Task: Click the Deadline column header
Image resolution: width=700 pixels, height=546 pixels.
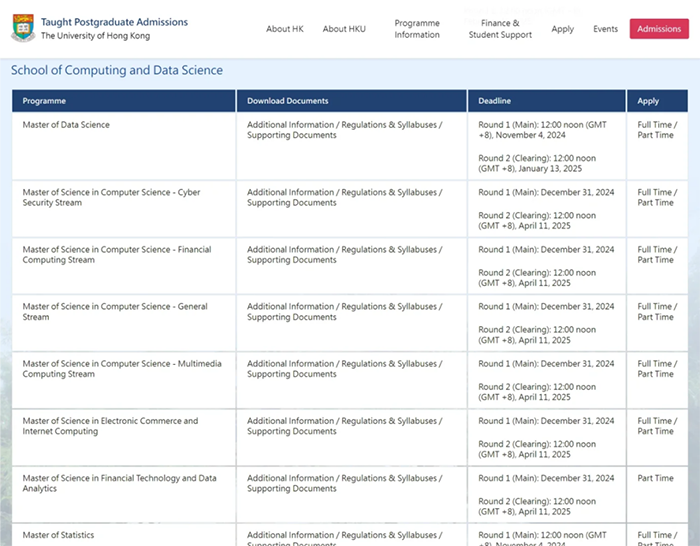Action: 546,101
